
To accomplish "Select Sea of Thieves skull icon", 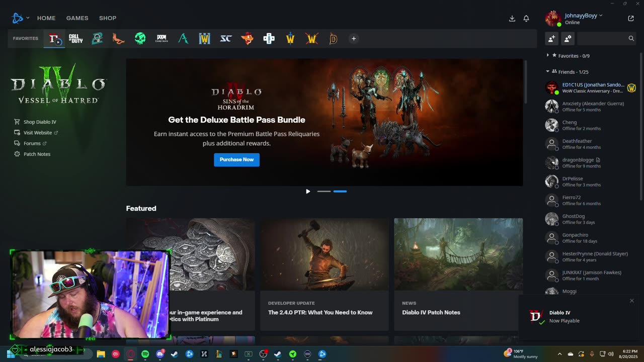I will pos(140,39).
